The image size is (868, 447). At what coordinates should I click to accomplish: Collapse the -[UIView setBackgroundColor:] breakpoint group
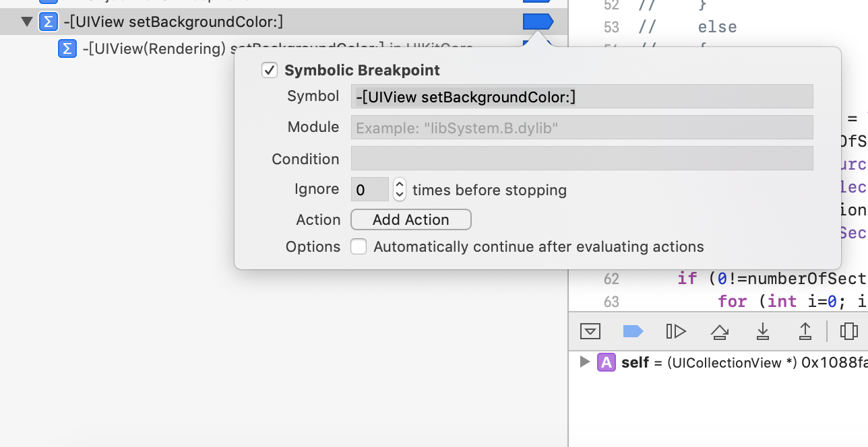[x=26, y=21]
